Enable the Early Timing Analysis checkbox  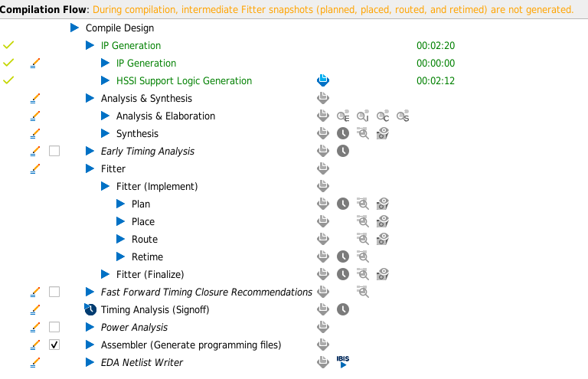pos(54,151)
